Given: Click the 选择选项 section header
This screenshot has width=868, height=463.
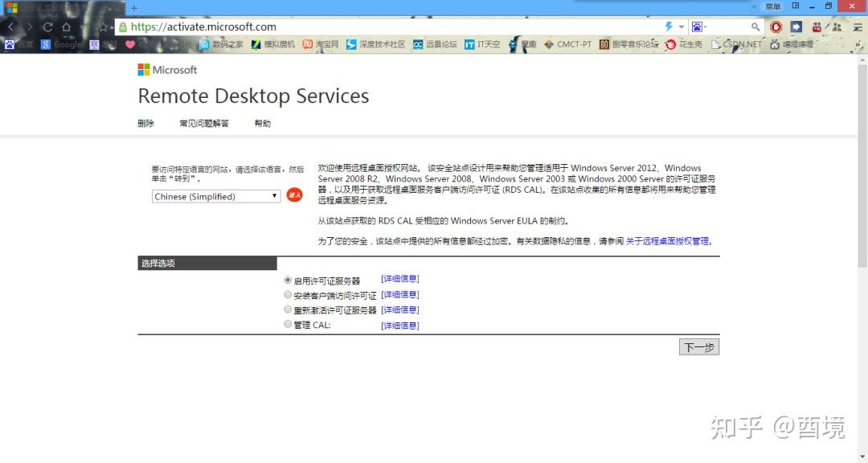Looking at the screenshot, I should 207,263.
